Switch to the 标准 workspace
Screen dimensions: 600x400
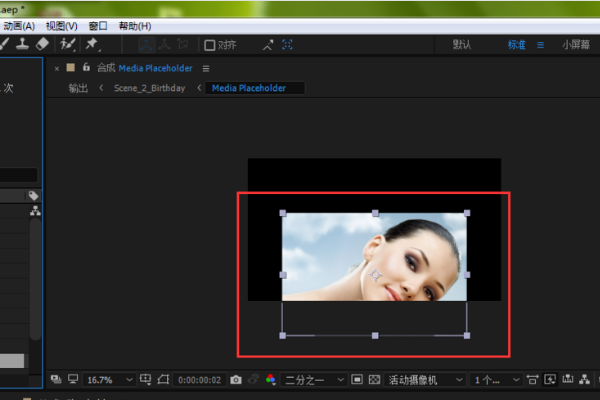516,45
